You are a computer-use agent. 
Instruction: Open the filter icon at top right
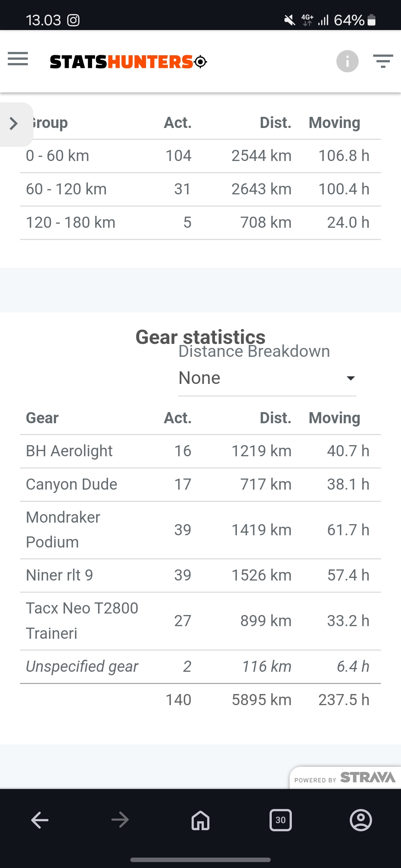383,61
